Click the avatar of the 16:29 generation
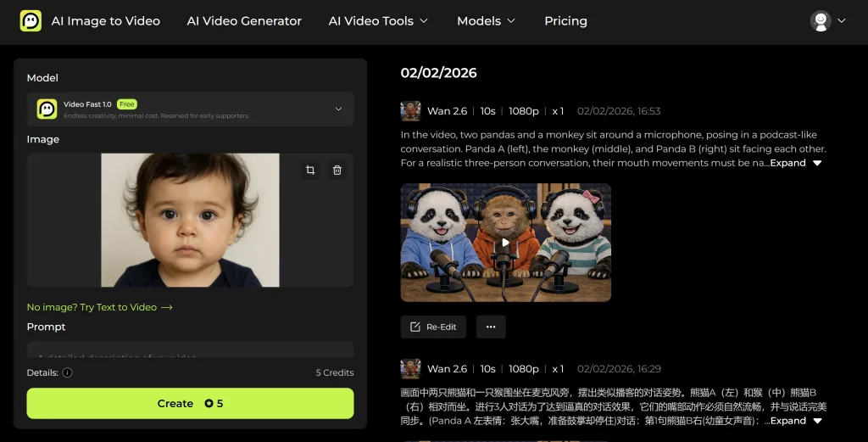The width and height of the screenshot is (868, 442). pyautogui.click(x=410, y=369)
